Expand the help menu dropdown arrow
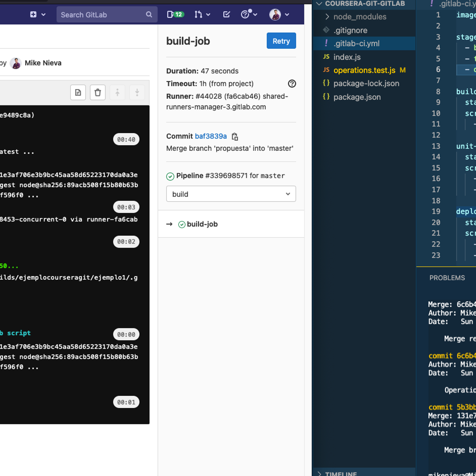The image size is (476, 476). 255,15
